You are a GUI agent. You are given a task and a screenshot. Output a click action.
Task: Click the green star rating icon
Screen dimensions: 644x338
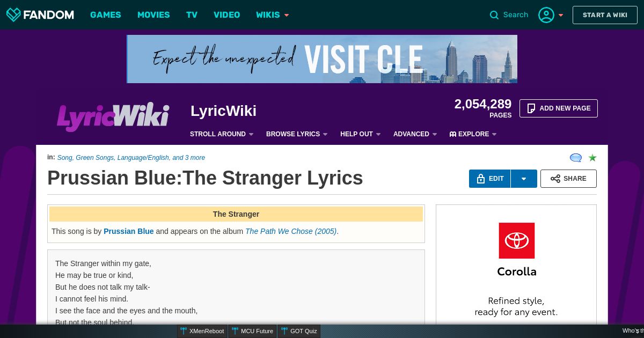pos(592,158)
